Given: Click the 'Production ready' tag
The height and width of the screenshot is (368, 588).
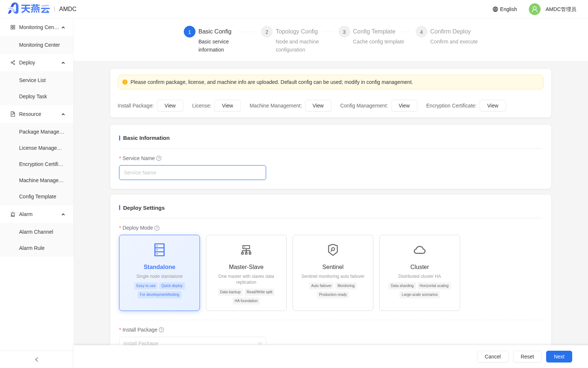Looking at the screenshot, I should tap(333, 295).
